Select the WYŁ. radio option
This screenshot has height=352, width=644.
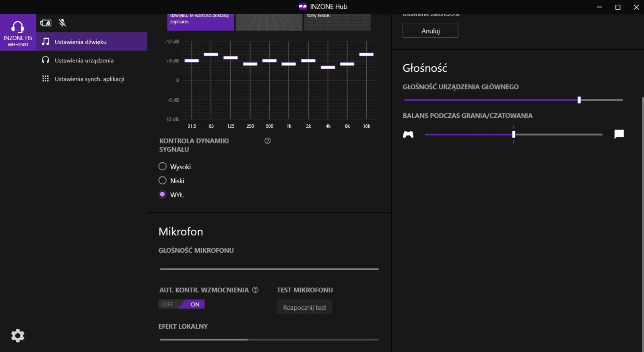[163, 195]
